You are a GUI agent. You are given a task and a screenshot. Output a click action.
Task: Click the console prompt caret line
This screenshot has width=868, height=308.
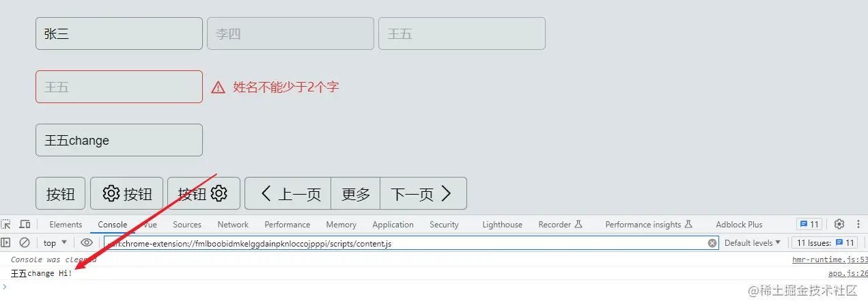click(x=434, y=287)
